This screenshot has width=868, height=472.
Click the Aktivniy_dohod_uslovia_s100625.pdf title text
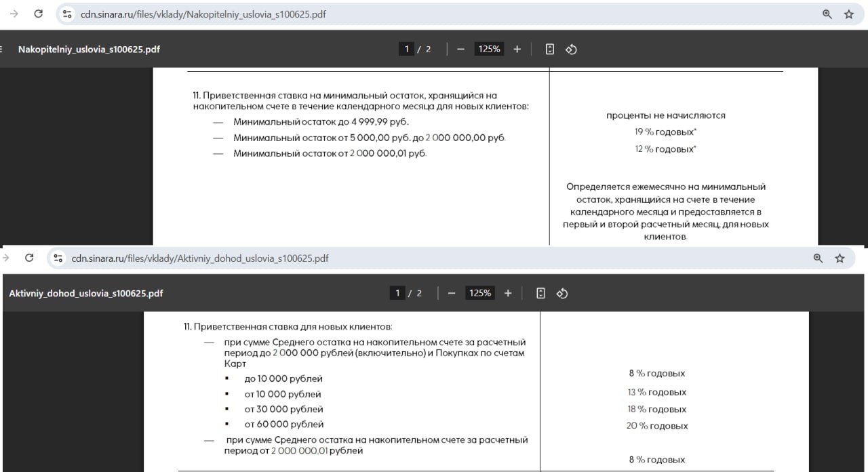(86, 294)
